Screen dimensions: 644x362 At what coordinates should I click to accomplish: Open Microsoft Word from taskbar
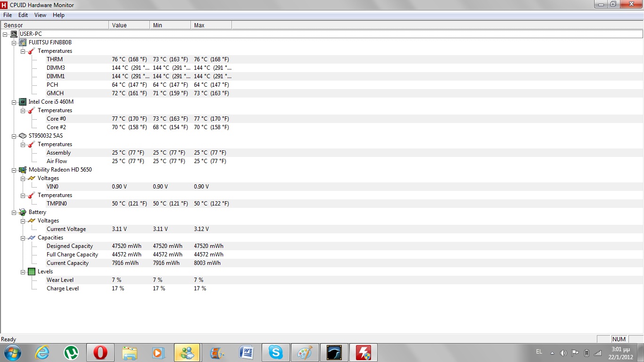pyautogui.click(x=247, y=352)
